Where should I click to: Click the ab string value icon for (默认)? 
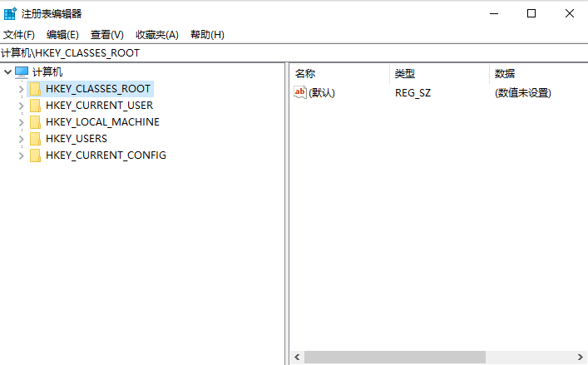tap(300, 92)
